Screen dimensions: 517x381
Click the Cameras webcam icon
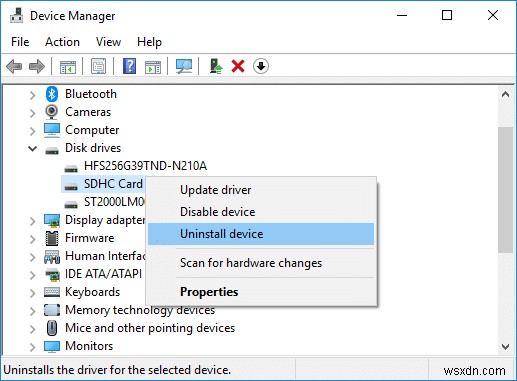(x=52, y=112)
